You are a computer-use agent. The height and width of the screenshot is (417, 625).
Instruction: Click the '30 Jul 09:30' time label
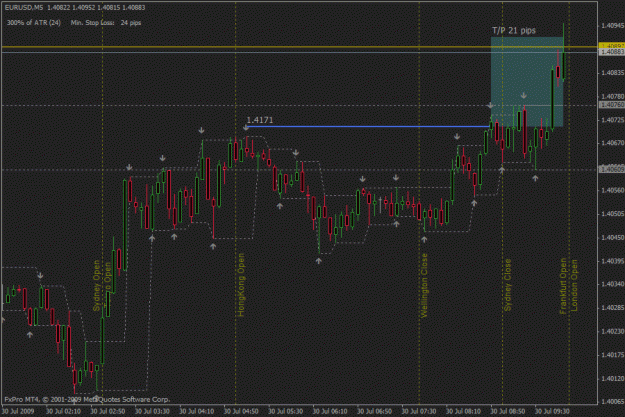point(552,411)
